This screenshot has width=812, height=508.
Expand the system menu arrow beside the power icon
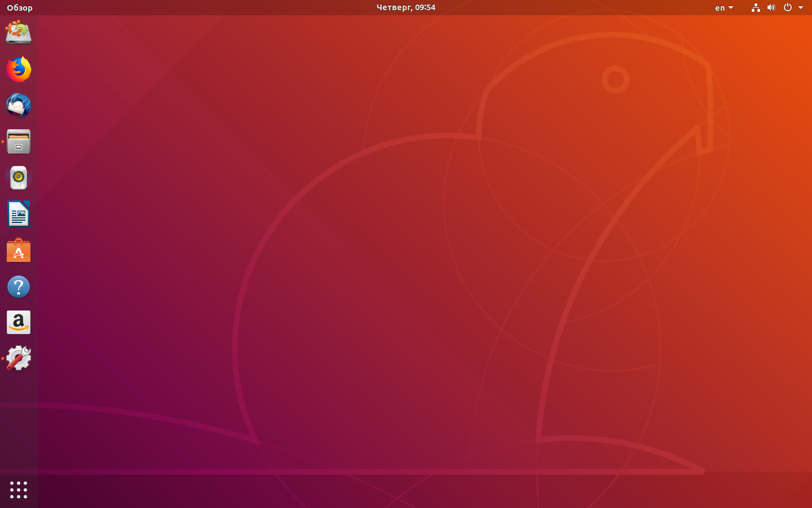pos(801,8)
